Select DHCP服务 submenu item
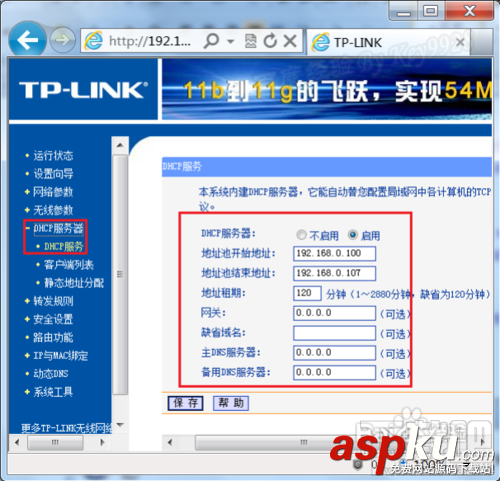Image resolution: width=500 pixels, height=481 pixels. click(x=63, y=247)
